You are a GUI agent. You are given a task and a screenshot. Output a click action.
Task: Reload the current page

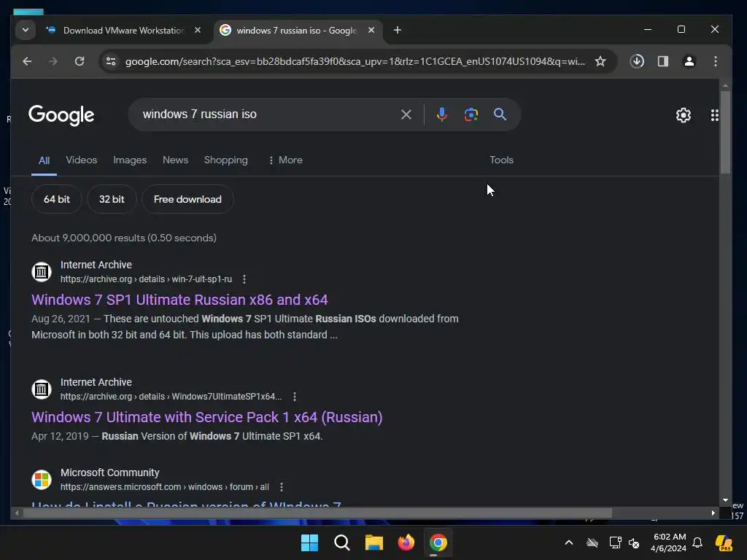80,61
